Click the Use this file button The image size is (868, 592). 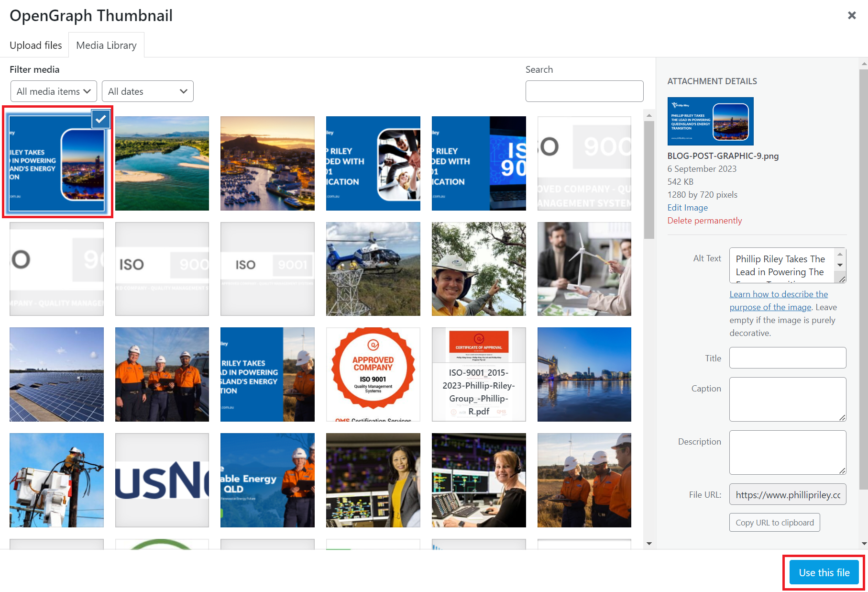(x=824, y=572)
